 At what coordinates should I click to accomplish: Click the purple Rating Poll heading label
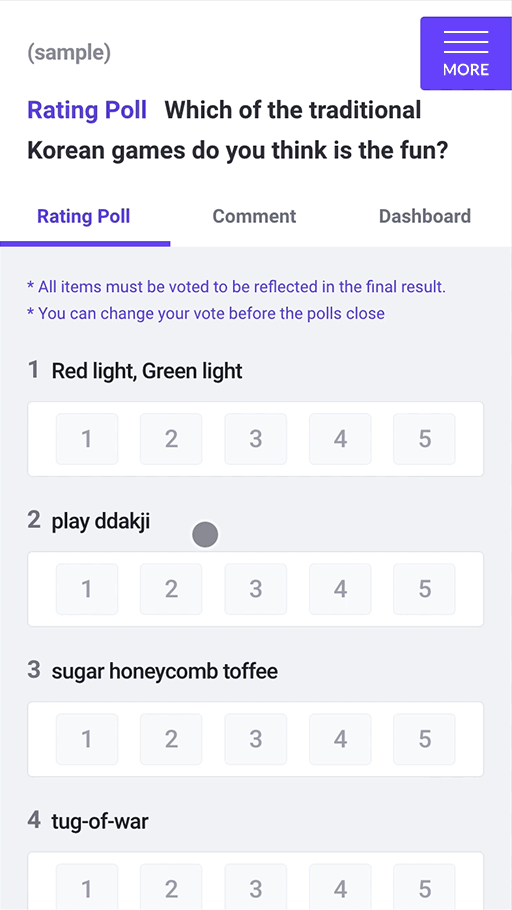point(87,110)
